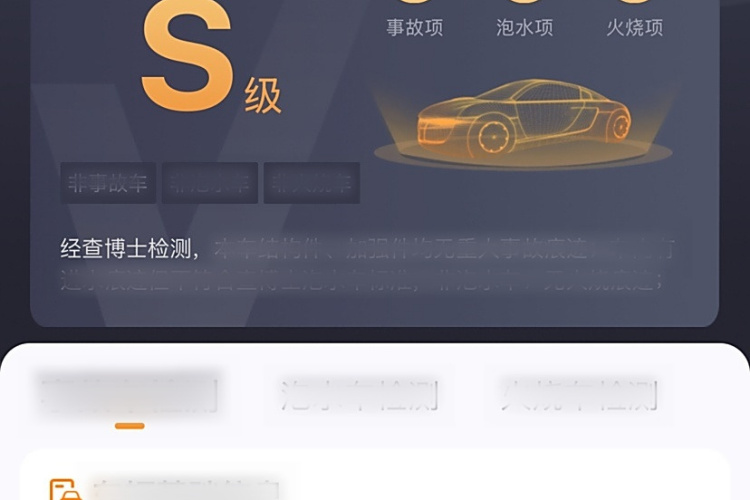750x500 pixels.
Task: Open the first tab with orange underline
Action: tap(129, 395)
